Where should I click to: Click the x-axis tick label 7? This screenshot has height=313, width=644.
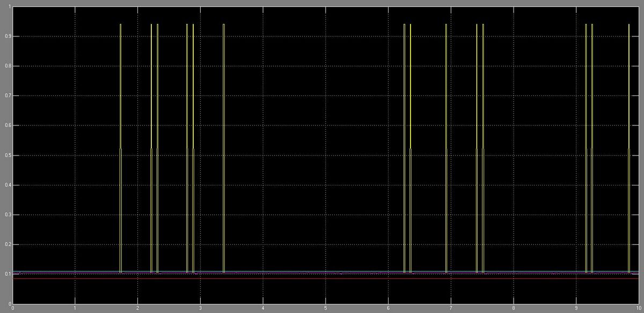(451, 309)
